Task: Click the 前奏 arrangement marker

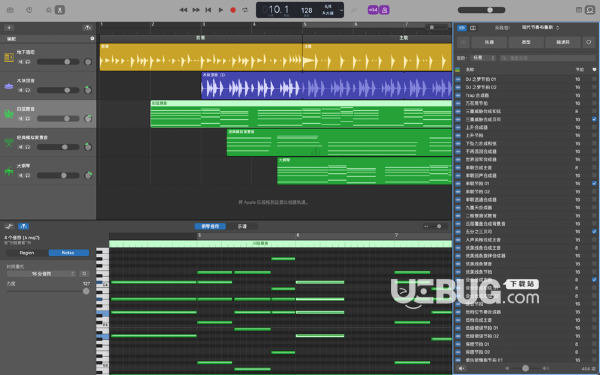Action: pyautogui.click(x=201, y=38)
